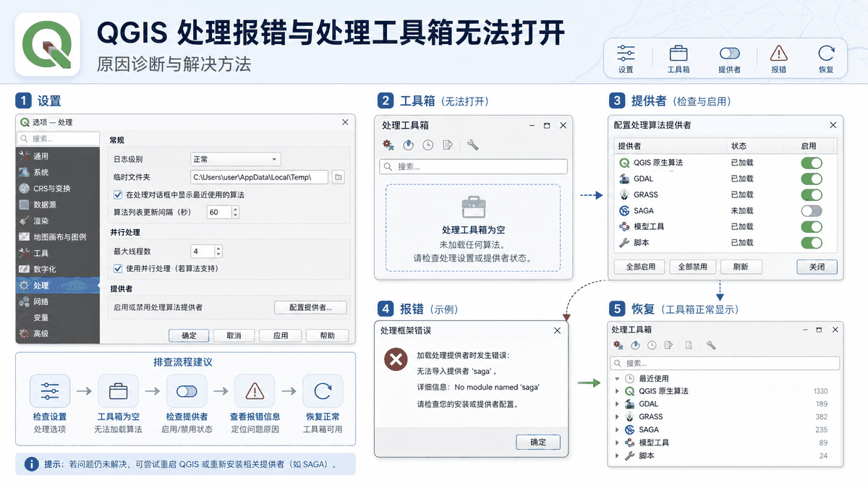The image size is (868, 488).
Task: Click search field in options dialog
Action: (x=58, y=139)
